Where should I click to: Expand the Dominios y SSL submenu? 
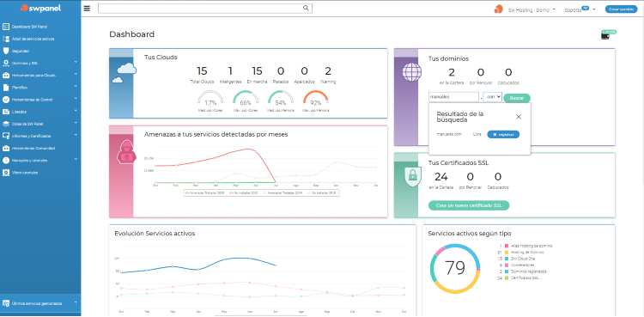pos(76,63)
